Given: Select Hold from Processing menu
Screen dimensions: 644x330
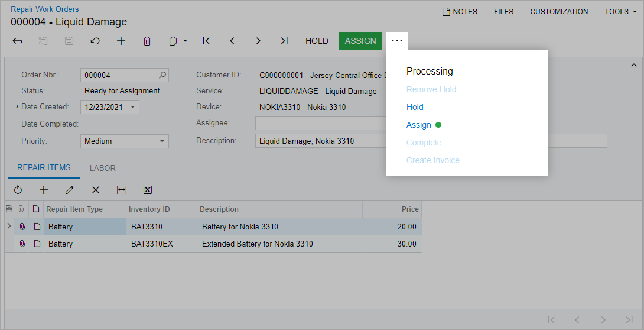Looking at the screenshot, I should click(x=415, y=107).
